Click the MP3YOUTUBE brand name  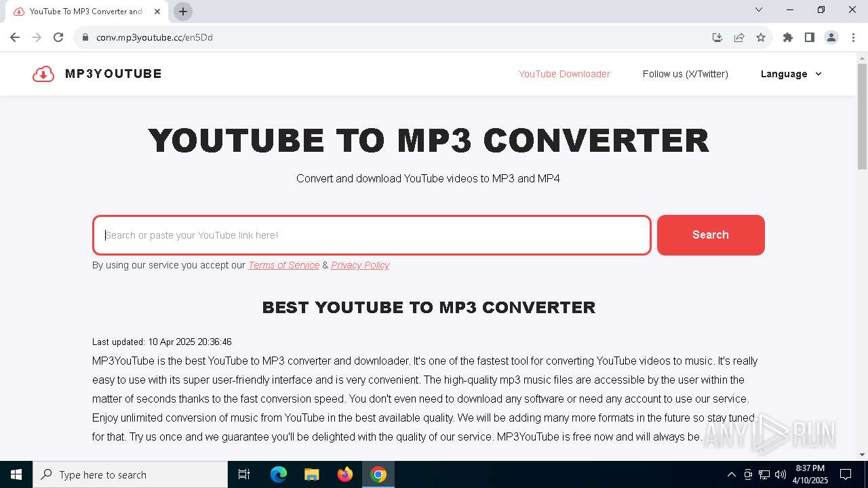[113, 74]
